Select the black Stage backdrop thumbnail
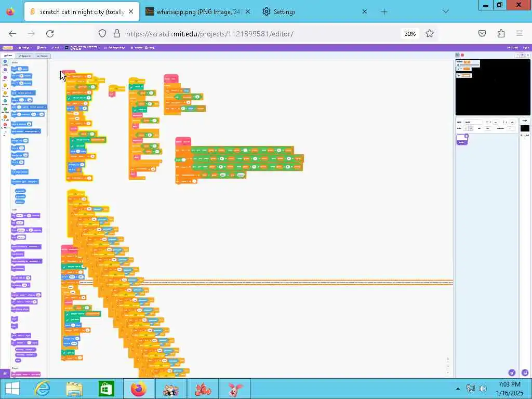The image size is (532, 399). pyautogui.click(x=525, y=128)
